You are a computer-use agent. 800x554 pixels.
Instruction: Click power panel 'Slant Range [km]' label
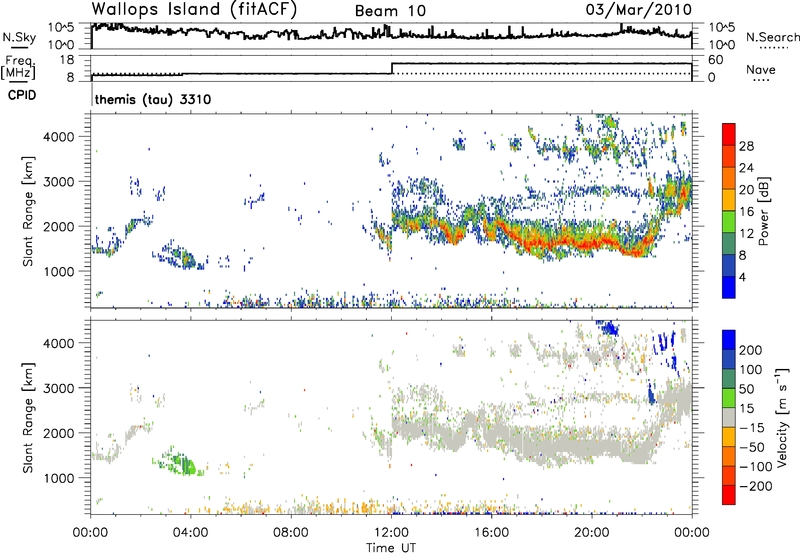(x=28, y=211)
